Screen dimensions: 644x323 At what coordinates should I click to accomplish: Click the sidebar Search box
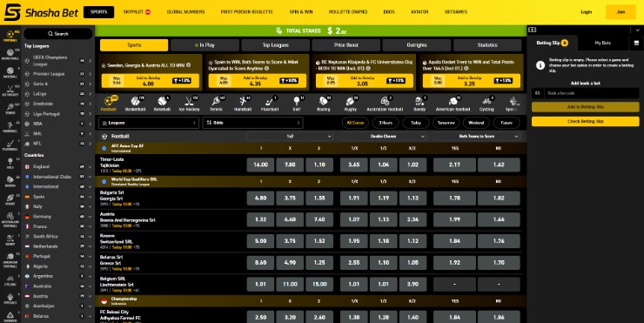(58, 34)
